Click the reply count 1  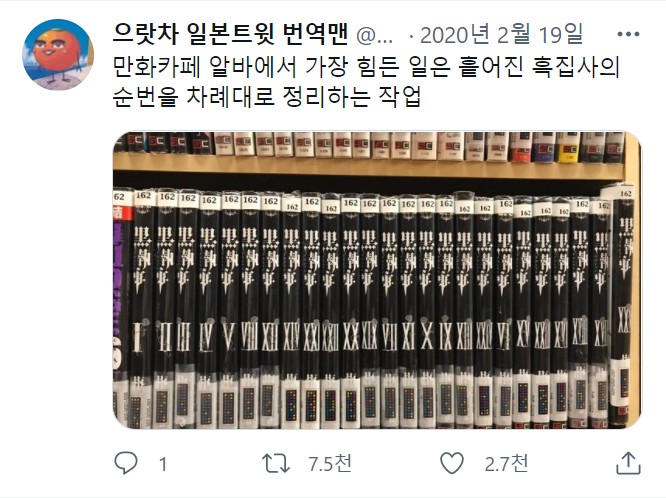point(163,464)
